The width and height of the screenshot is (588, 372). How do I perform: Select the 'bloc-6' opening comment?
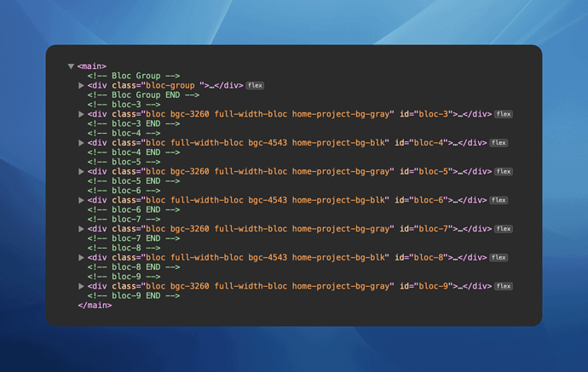pos(124,191)
